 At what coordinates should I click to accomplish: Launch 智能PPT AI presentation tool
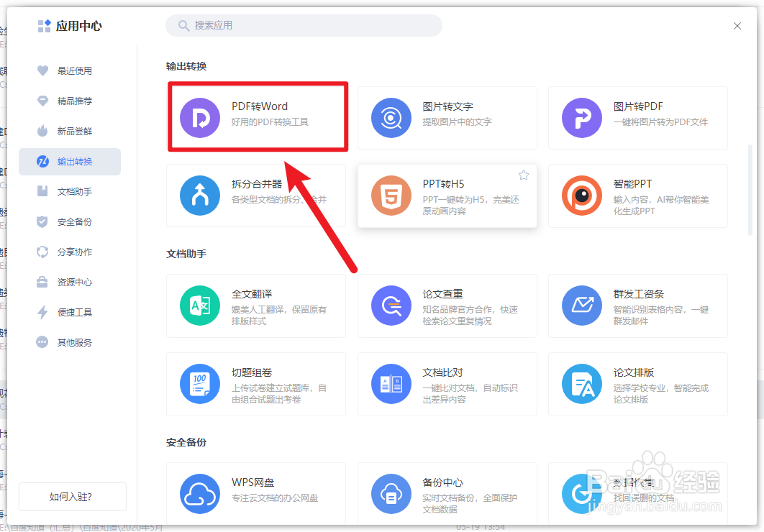637,196
